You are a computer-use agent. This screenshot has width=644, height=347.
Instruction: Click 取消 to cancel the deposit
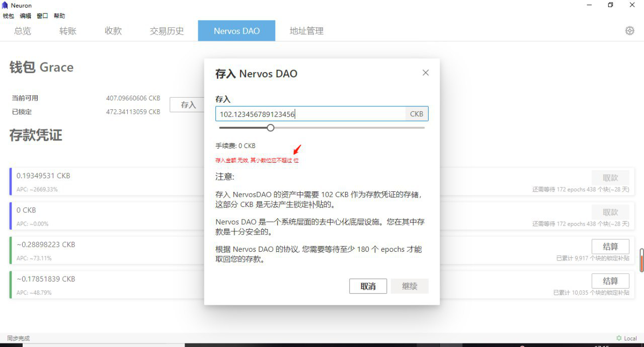coord(368,286)
